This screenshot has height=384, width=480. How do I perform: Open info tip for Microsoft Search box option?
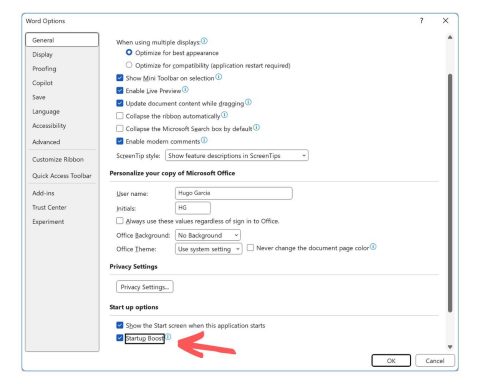[x=256, y=127]
